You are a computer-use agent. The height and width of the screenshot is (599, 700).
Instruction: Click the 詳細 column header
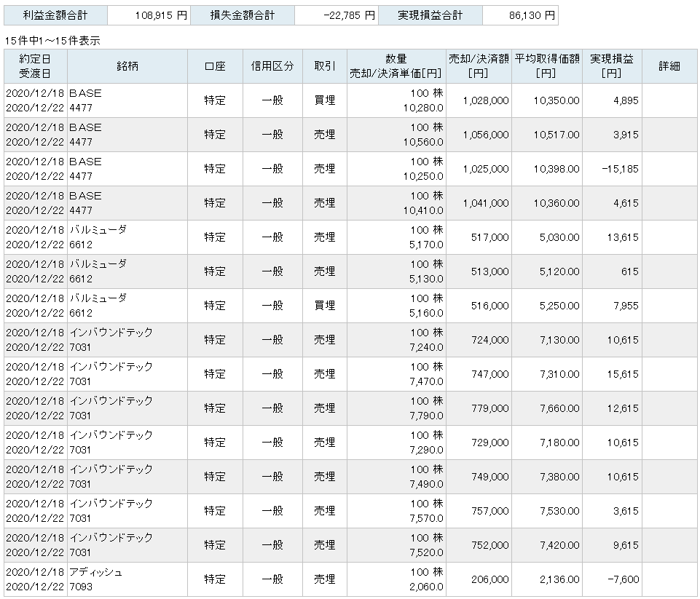coord(669,66)
